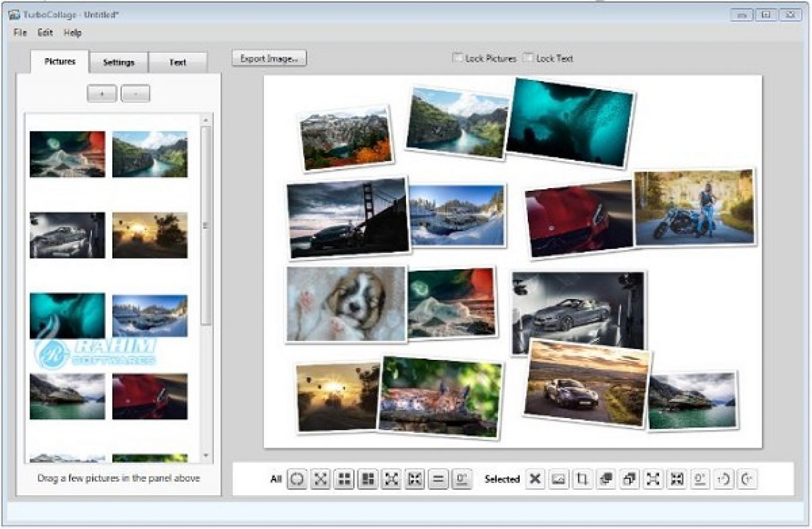Select the sleeping puppy photo in the collage
The height and width of the screenshot is (529, 812).
[346, 304]
